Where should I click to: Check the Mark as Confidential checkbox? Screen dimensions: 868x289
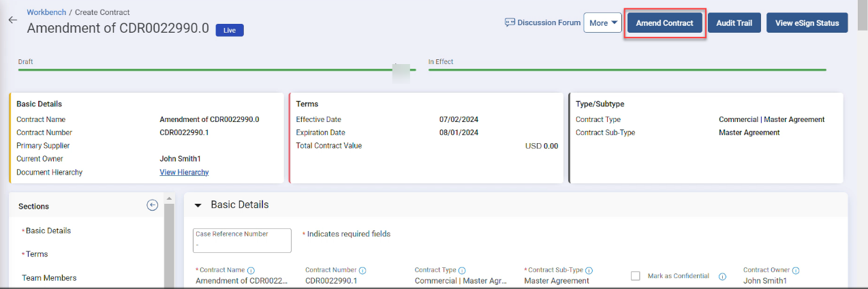pos(636,276)
